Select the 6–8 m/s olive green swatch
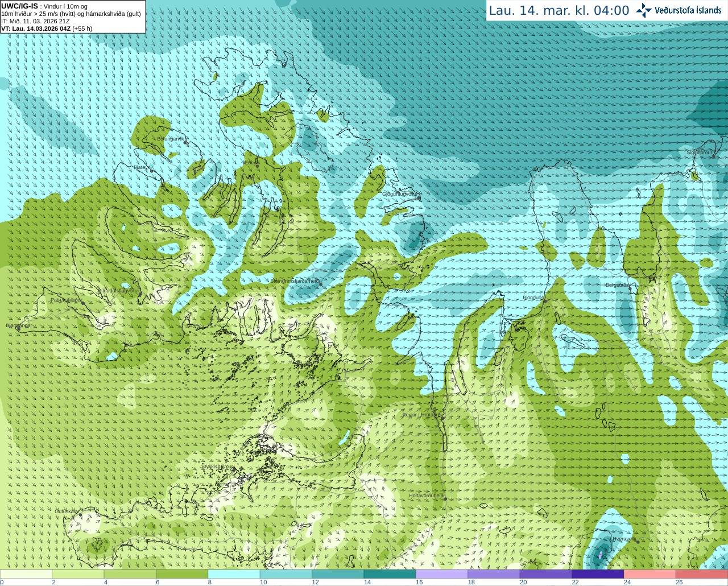 click(182, 574)
